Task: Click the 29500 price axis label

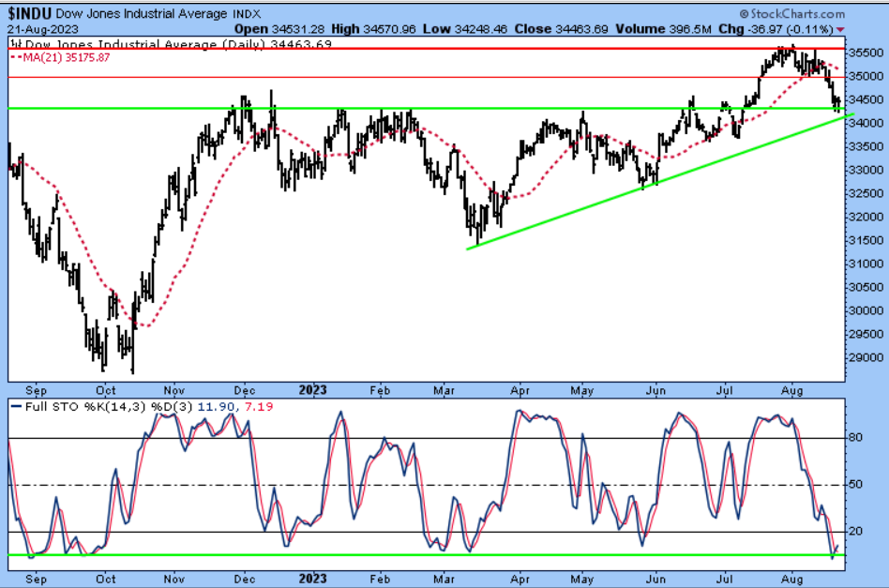Action: [866, 335]
